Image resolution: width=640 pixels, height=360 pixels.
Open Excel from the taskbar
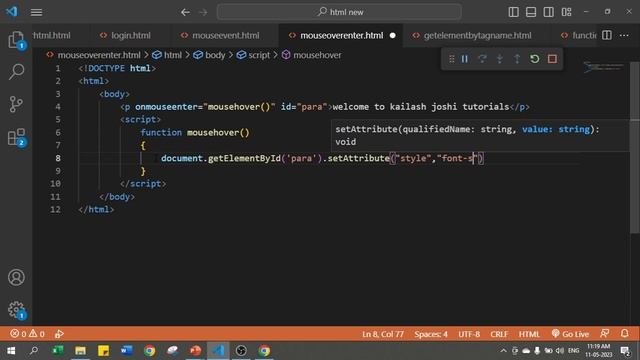tap(58, 351)
